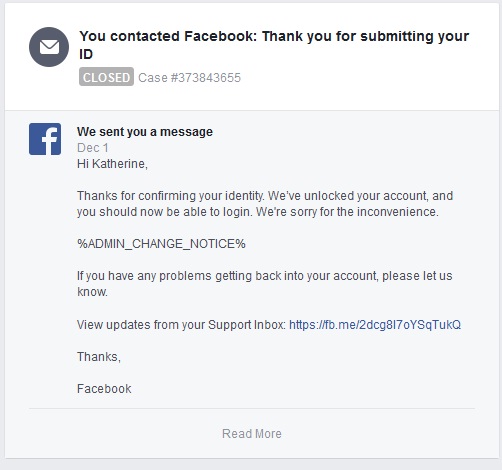Click the CLOSED status badge
This screenshot has width=502, height=470.
point(106,77)
